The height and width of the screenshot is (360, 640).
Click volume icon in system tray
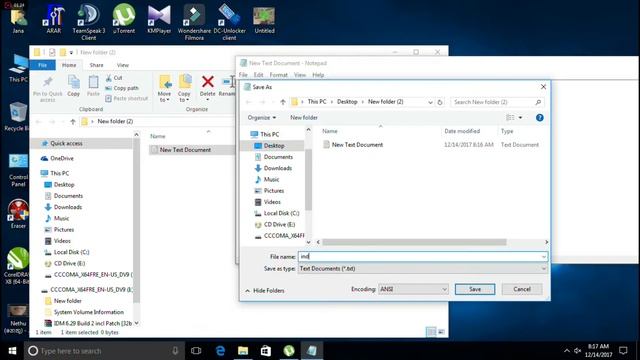point(578,351)
